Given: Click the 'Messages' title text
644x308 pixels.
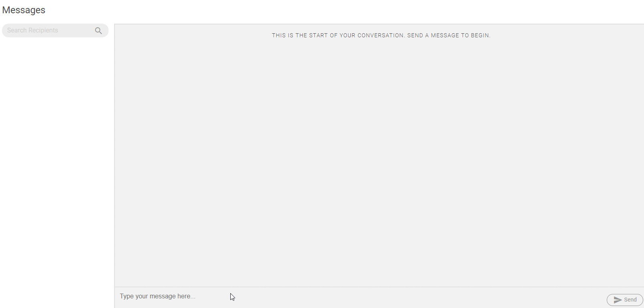Looking at the screenshot, I should (24, 10).
